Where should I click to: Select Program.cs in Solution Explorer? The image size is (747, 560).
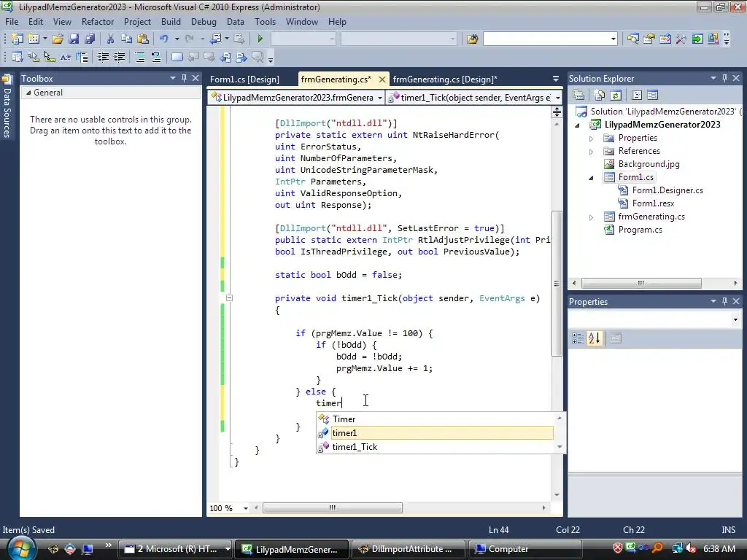[x=640, y=230]
